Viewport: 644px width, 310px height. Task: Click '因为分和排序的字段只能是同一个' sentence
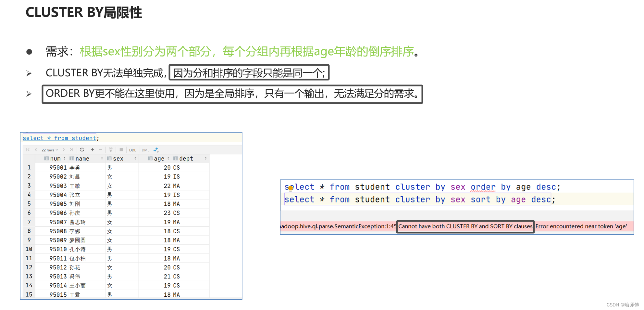[249, 73]
